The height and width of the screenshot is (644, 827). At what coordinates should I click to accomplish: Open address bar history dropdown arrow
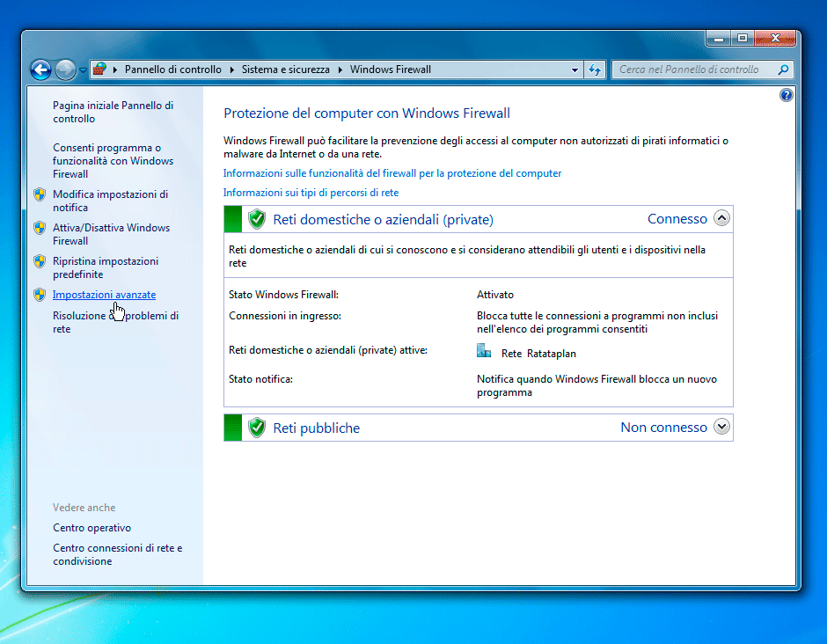tap(575, 70)
